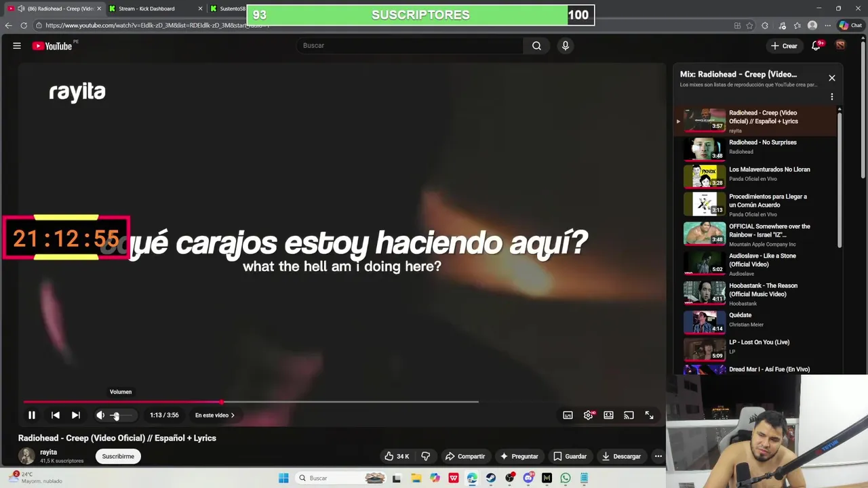Close the Radiohead - Creep browser tab
Image resolution: width=868 pixels, height=488 pixels.
[x=99, y=9]
